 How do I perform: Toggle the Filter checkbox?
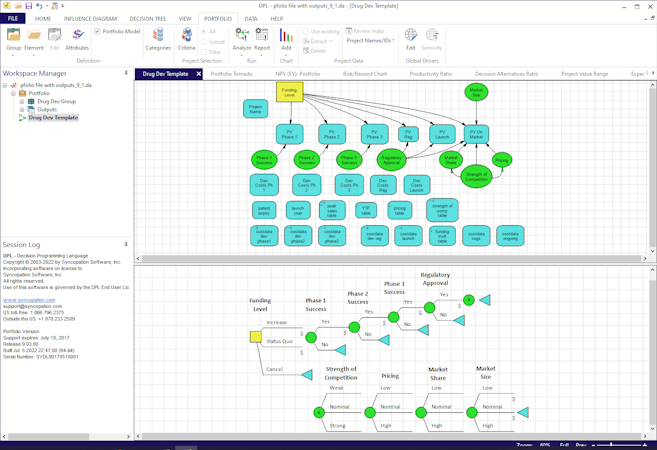coord(204,52)
